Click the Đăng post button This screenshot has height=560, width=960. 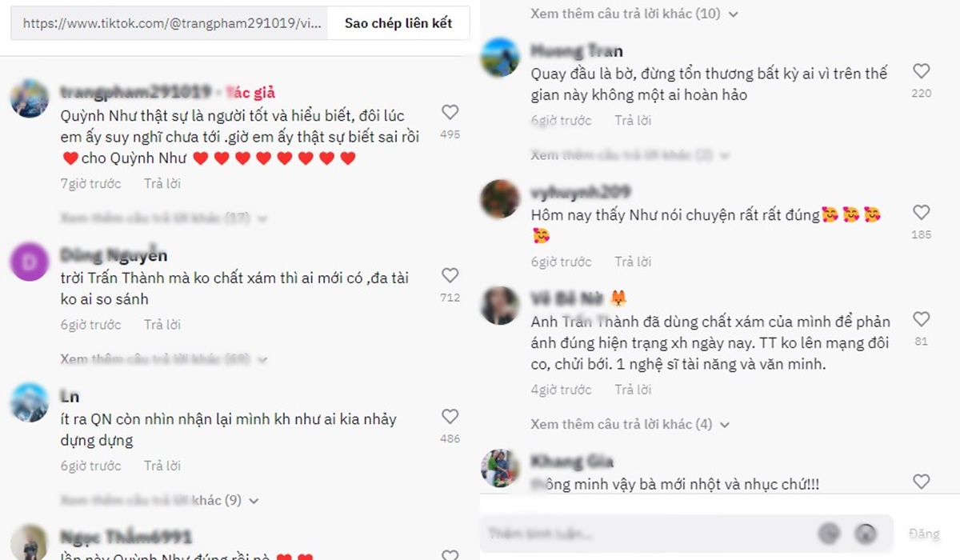[924, 534]
